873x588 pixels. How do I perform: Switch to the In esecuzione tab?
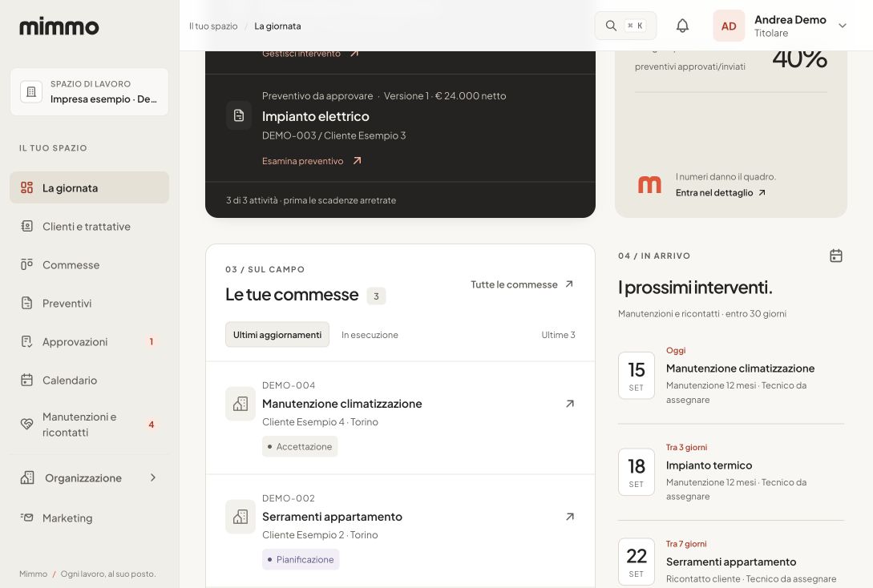pos(370,334)
